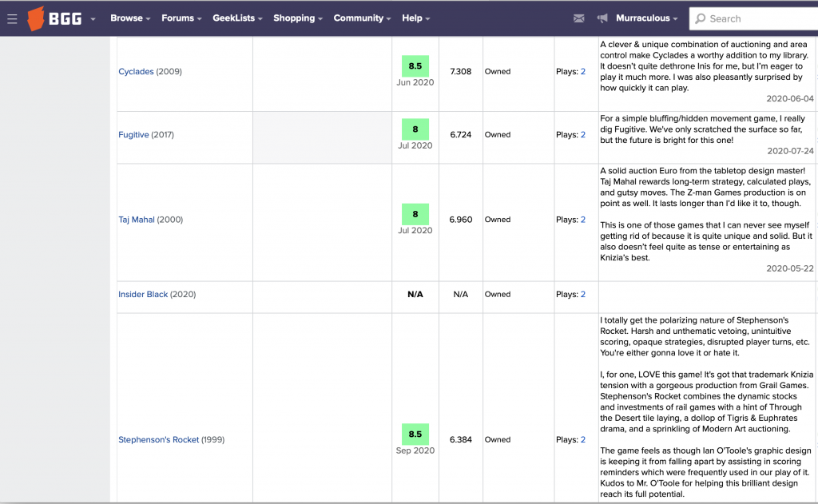Screen dimensions: 818x504
Task: Click the comment date 2020-06-04
Action: click(790, 98)
